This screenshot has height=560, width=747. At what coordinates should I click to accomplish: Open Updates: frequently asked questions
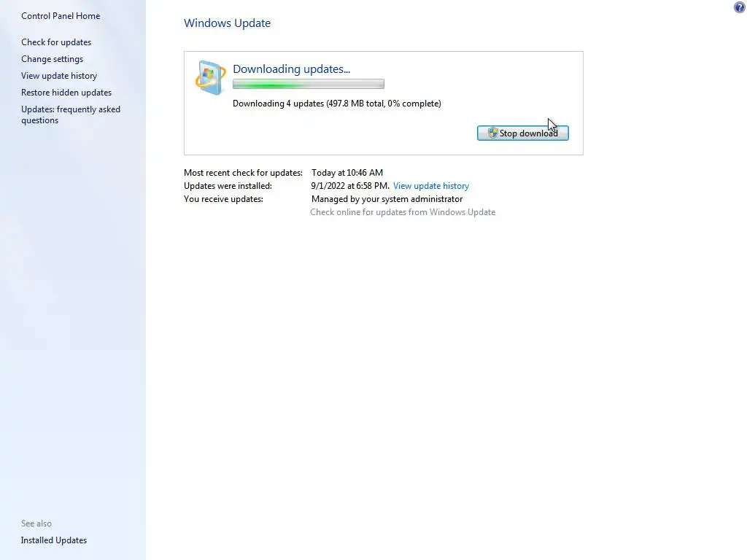pos(71,114)
